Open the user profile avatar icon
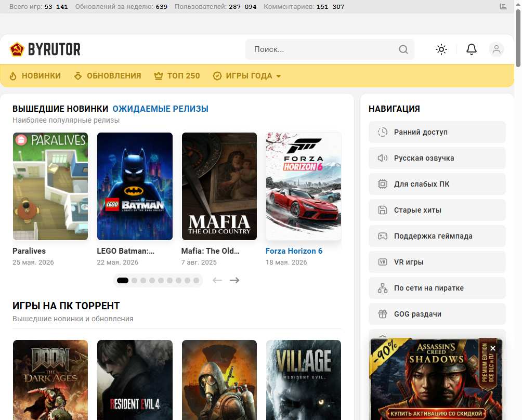The width and height of the screenshot is (522, 420). [497, 49]
